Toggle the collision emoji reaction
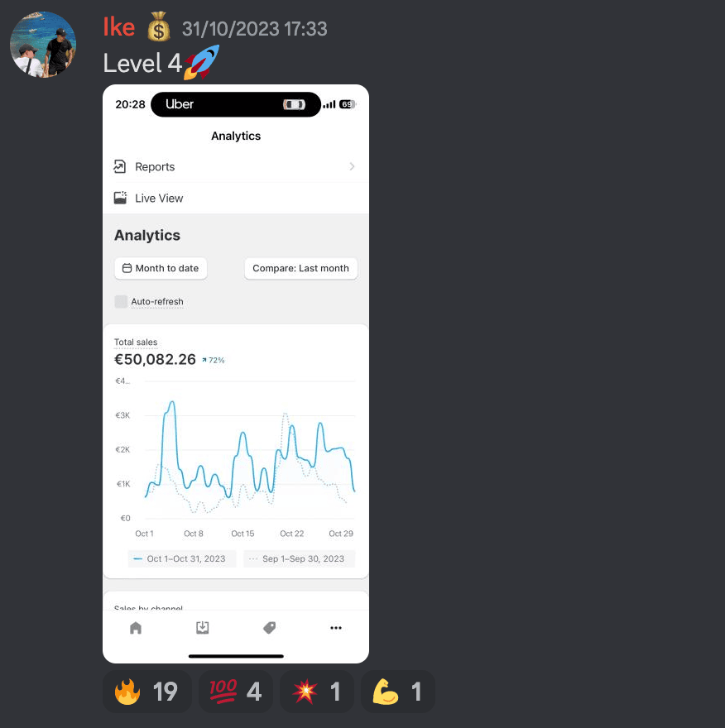 (x=317, y=692)
